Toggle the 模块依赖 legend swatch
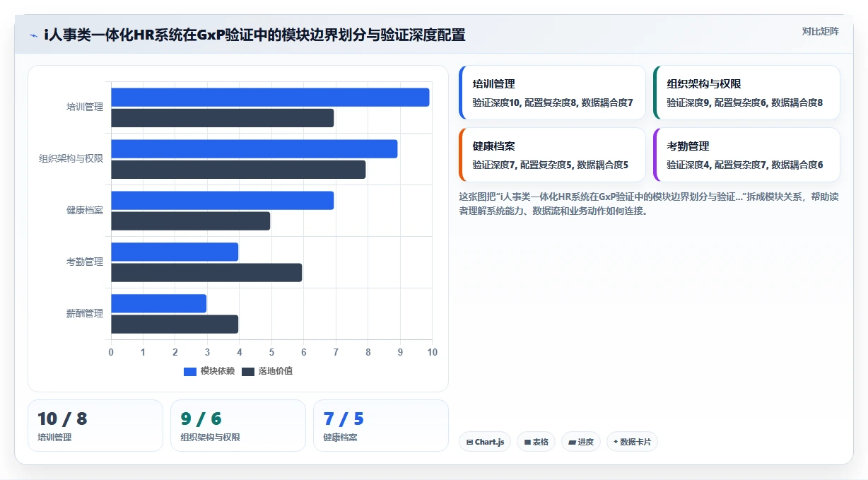 190,371
